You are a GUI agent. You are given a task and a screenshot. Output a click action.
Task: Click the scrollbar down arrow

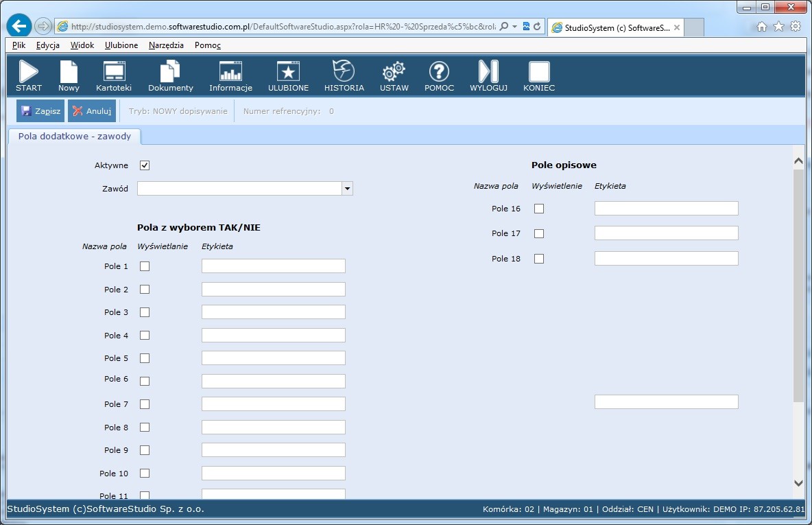(798, 483)
